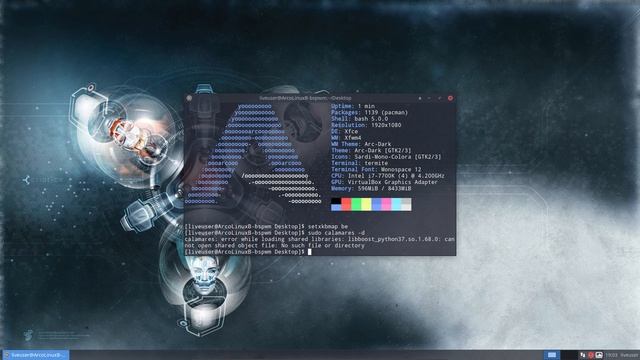
Task: Click the libboost_python37 error message line
Action: 320,242
